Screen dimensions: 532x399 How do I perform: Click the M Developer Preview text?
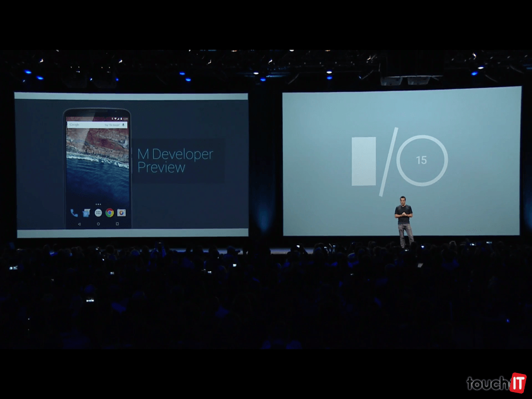[175, 161]
